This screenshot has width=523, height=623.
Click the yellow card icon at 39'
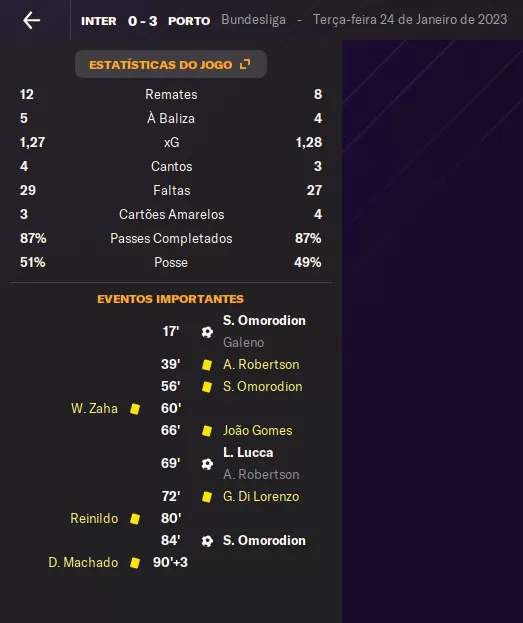pyautogui.click(x=207, y=365)
